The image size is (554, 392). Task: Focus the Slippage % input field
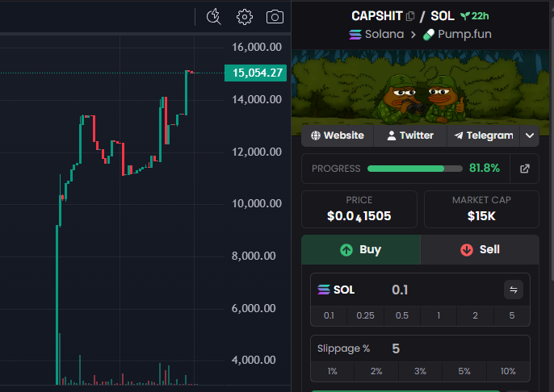click(x=420, y=348)
